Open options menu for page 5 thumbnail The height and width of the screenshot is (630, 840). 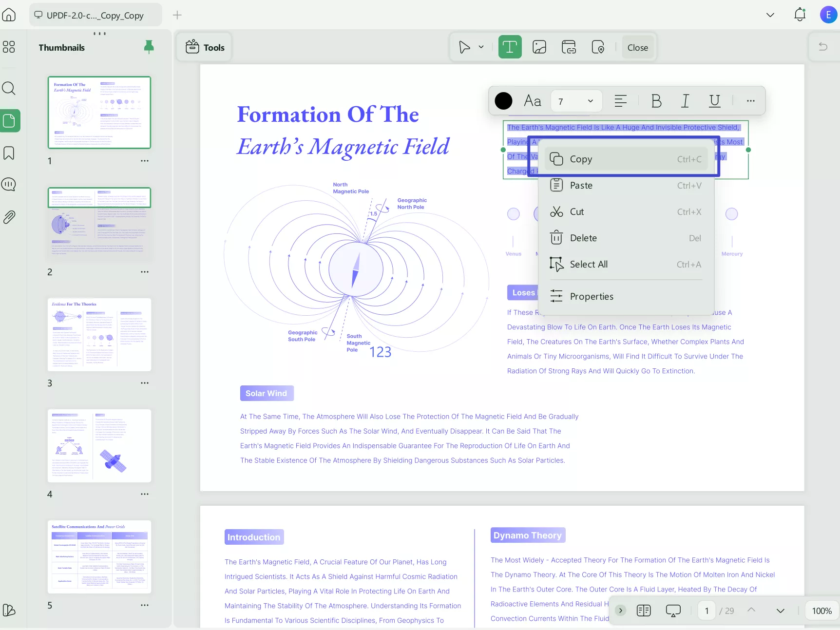[x=145, y=605]
